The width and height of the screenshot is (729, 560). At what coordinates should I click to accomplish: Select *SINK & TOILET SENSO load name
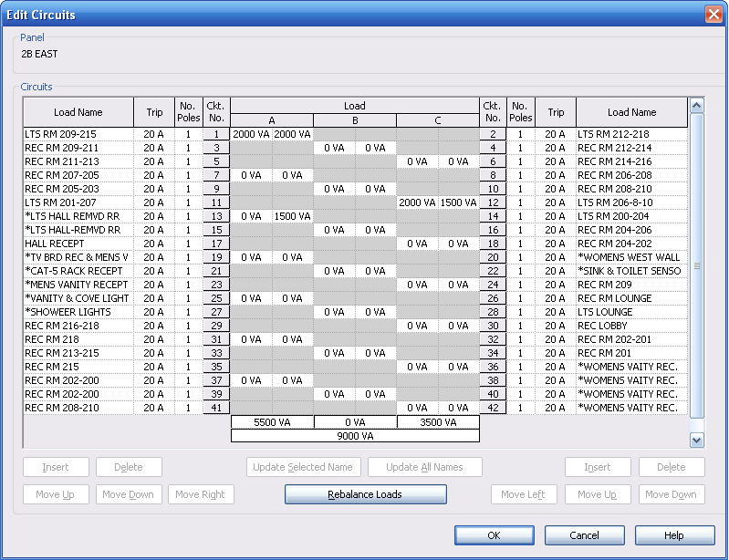(631, 272)
